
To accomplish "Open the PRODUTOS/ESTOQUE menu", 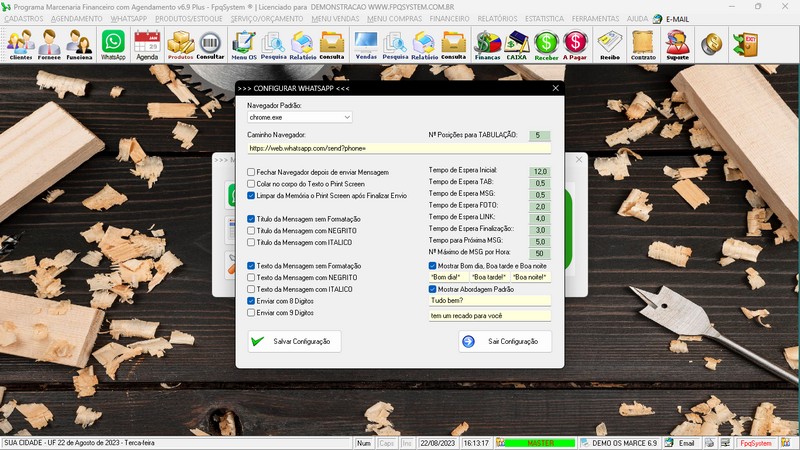I will pyautogui.click(x=189, y=19).
